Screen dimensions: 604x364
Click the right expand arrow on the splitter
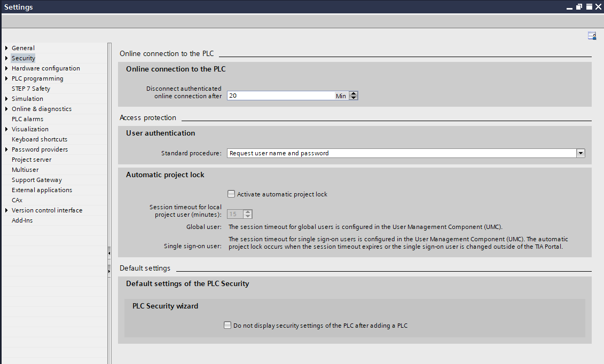coord(109,271)
